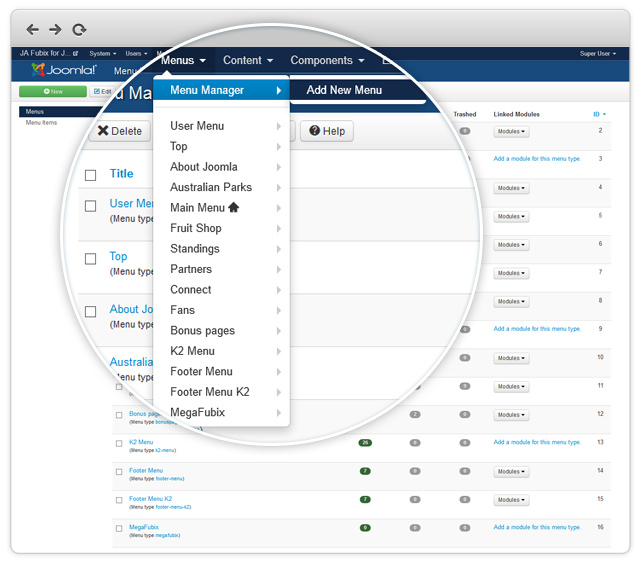Click Add a module link in row 3
This screenshot has height=586, width=640.
coord(537,159)
